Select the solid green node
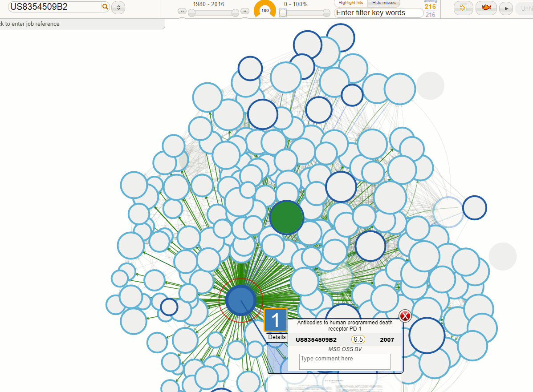This screenshot has width=533, height=392. pyautogui.click(x=287, y=218)
